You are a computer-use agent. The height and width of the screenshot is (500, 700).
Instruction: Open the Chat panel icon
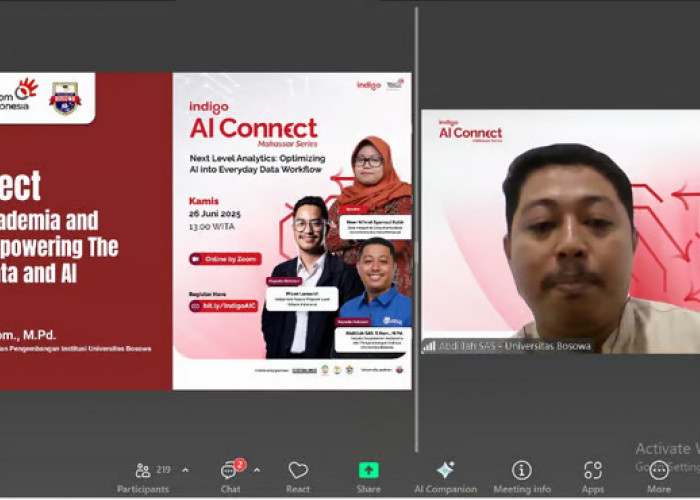[228, 471]
